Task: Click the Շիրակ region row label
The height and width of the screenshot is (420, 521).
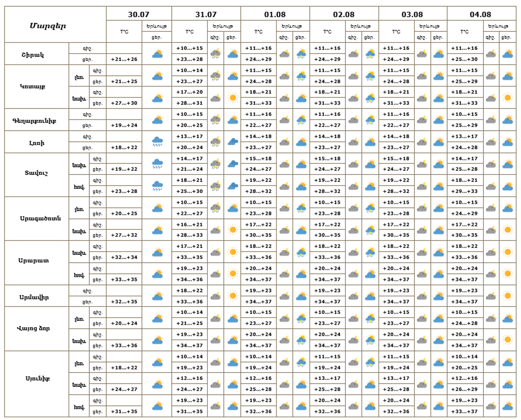Action: point(33,55)
